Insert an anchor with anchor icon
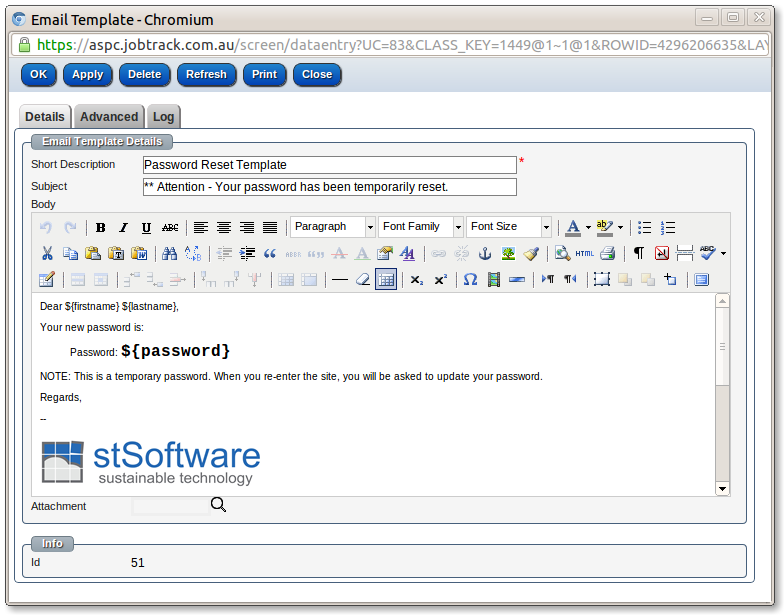The height and width of the screenshot is (615, 784). pyautogui.click(x=486, y=254)
